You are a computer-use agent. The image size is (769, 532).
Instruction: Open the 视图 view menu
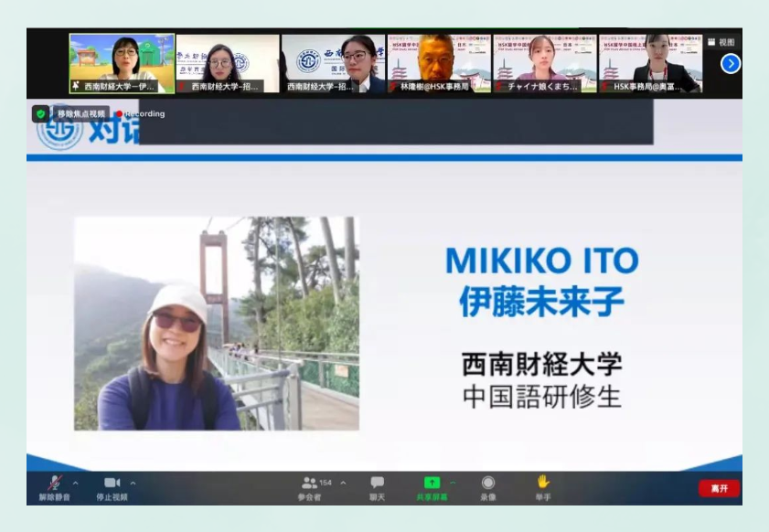point(721,42)
